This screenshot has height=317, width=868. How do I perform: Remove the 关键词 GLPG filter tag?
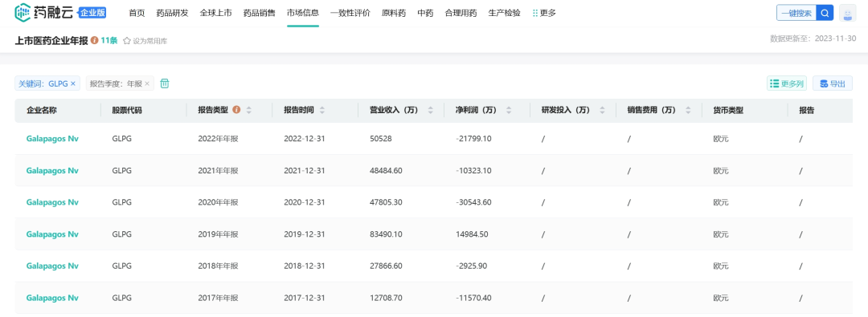(x=73, y=83)
